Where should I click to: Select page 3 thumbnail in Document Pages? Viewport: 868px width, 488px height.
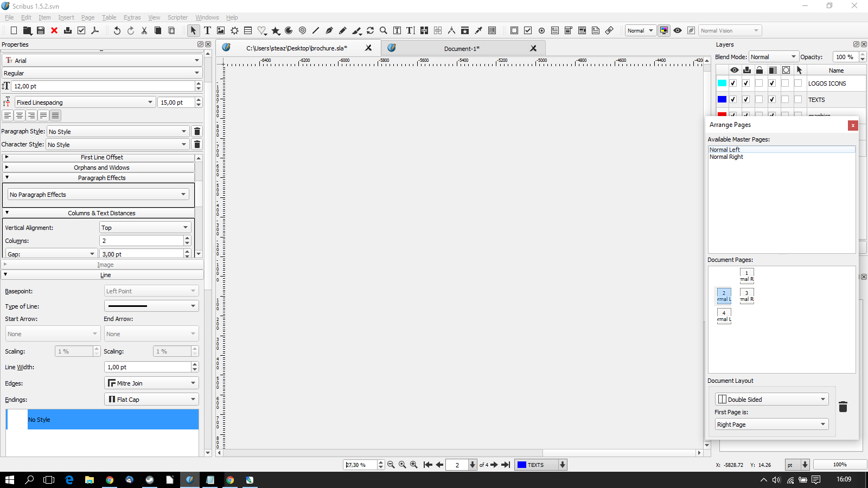[x=746, y=296]
